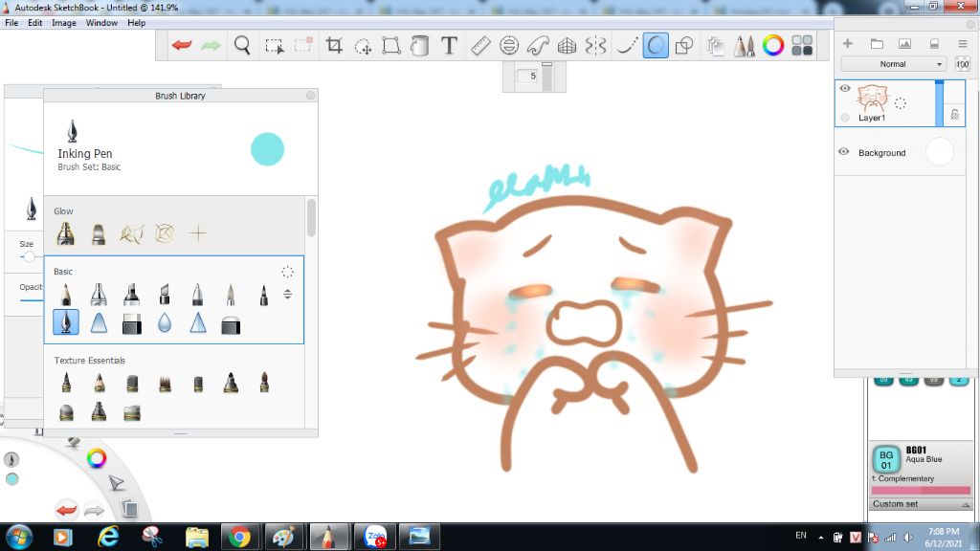Open the Edit menu

click(35, 23)
